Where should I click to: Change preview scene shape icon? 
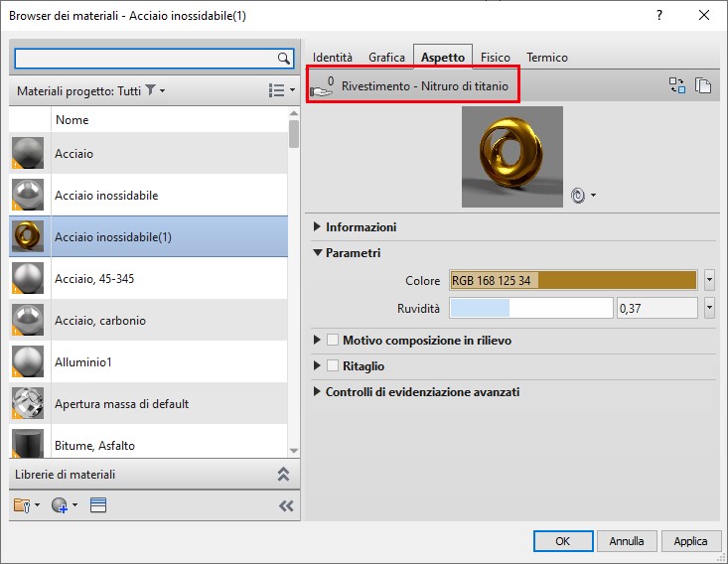tap(578, 196)
